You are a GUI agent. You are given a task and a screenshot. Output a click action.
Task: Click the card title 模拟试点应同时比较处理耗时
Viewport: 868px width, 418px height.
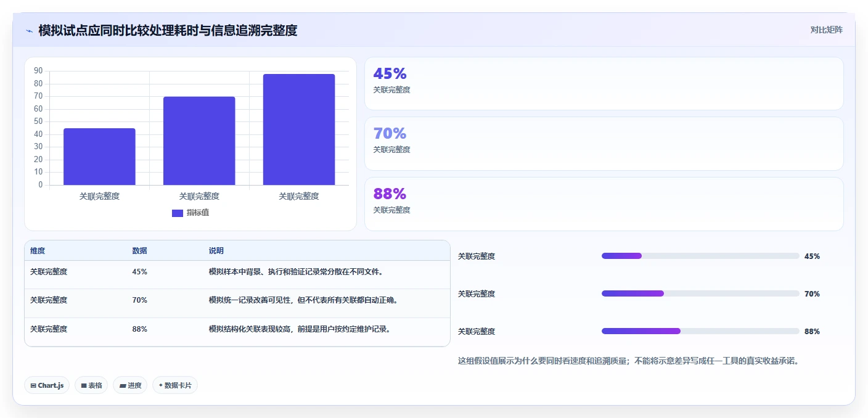tap(168, 30)
